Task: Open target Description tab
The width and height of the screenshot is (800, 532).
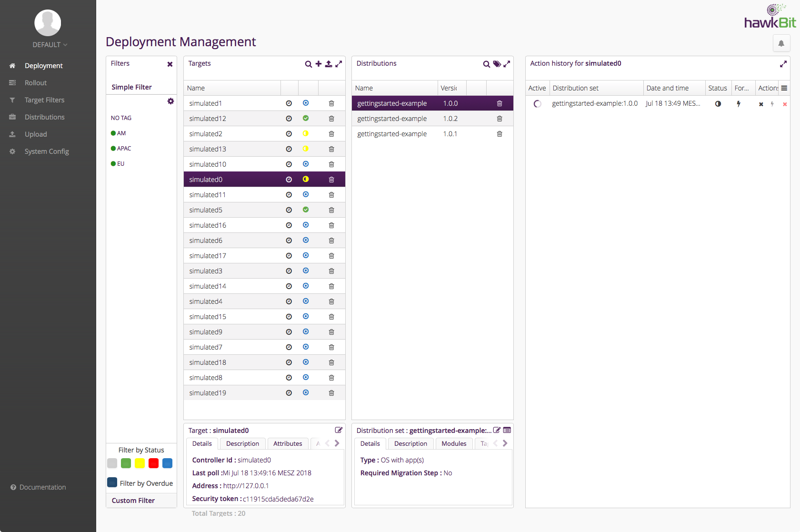Action: pos(242,443)
